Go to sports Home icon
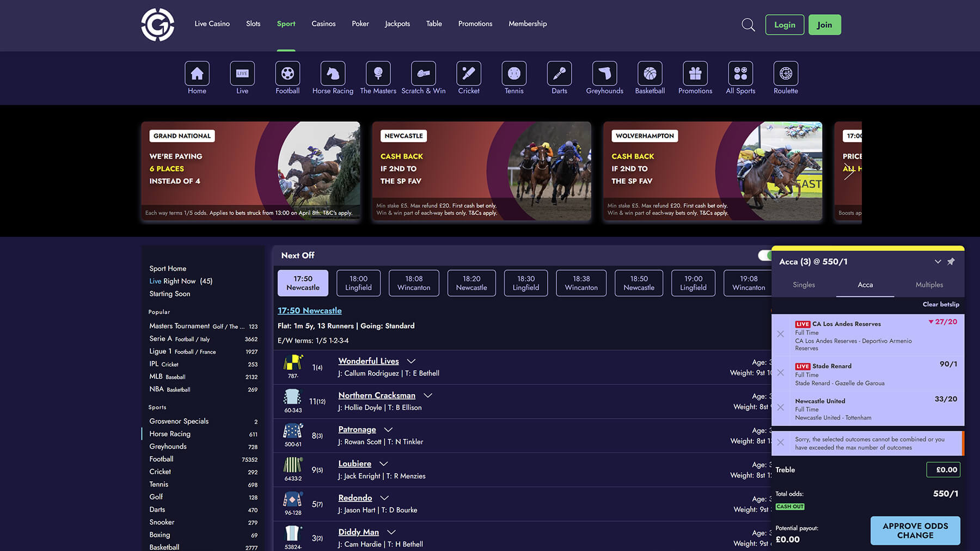 point(197,74)
